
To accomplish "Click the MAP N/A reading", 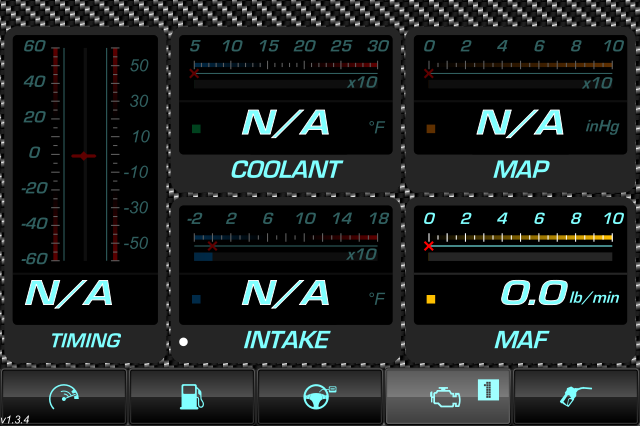I will 520,122.
